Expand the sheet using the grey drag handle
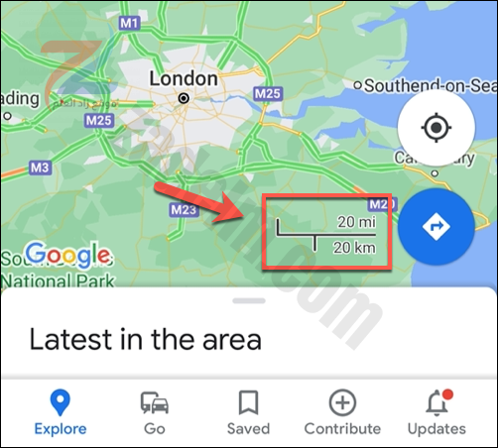This screenshot has height=448, width=498. (x=249, y=300)
